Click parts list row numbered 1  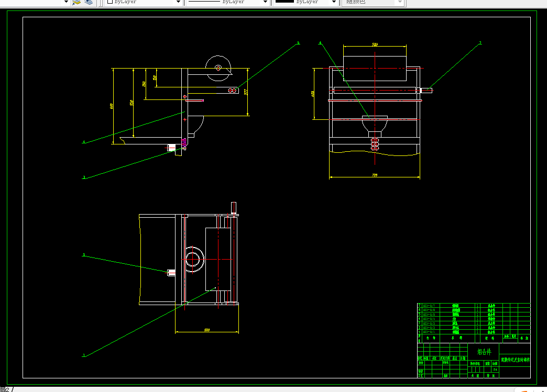pyautogui.click(x=474, y=332)
